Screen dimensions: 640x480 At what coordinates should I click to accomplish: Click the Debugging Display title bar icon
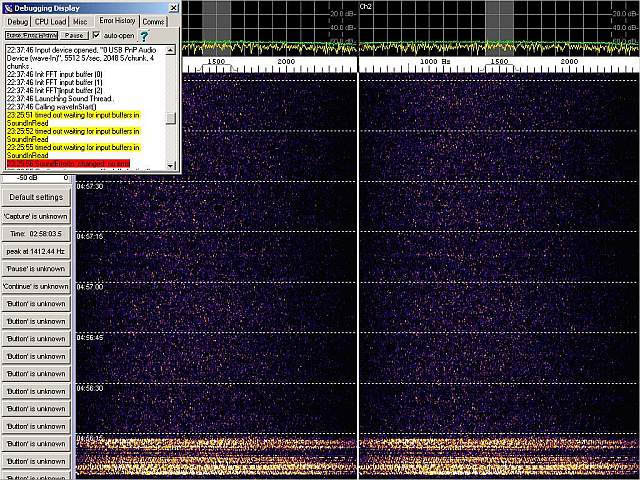point(8,7)
